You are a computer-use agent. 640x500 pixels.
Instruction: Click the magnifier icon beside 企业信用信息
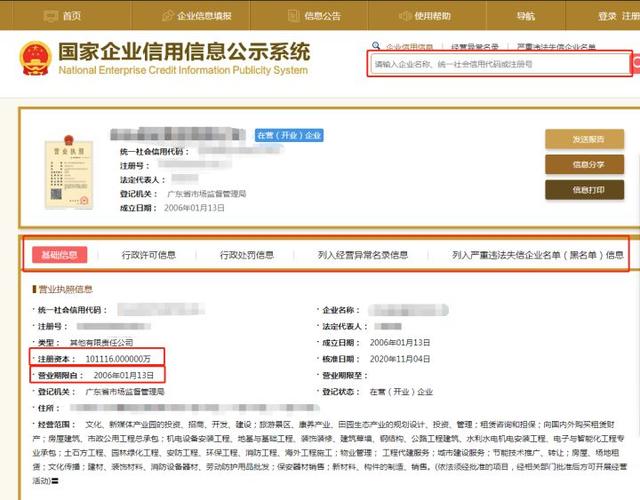tap(376, 46)
